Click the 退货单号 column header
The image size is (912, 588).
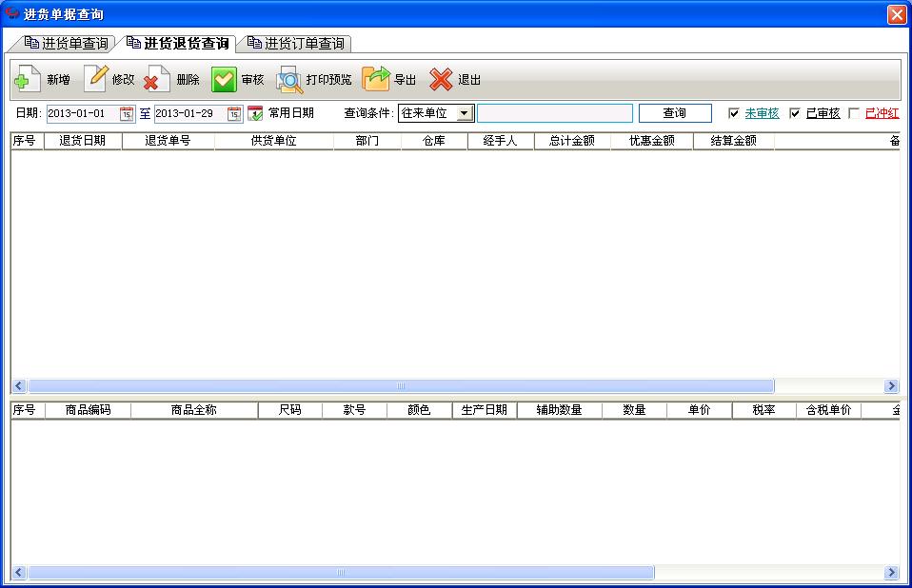click(169, 141)
